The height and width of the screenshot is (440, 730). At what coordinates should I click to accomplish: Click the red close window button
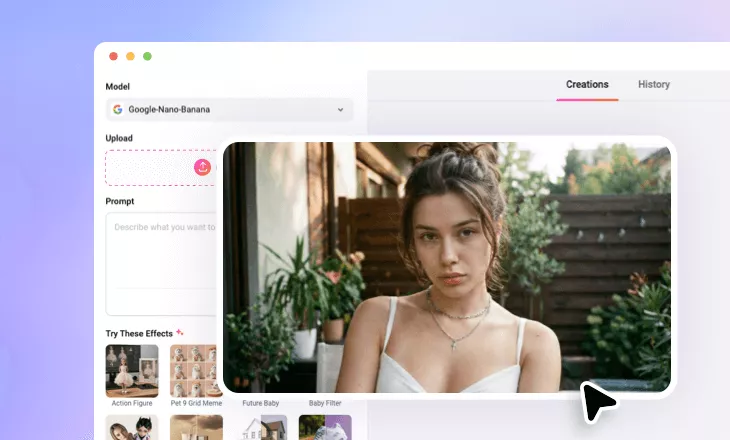point(113,56)
